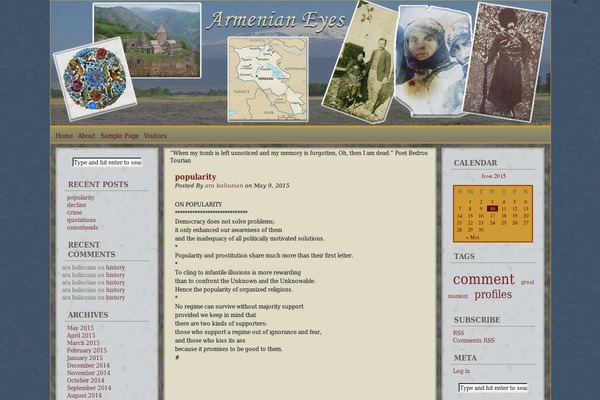Focus the left sidebar search field

[x=107, y=162]
